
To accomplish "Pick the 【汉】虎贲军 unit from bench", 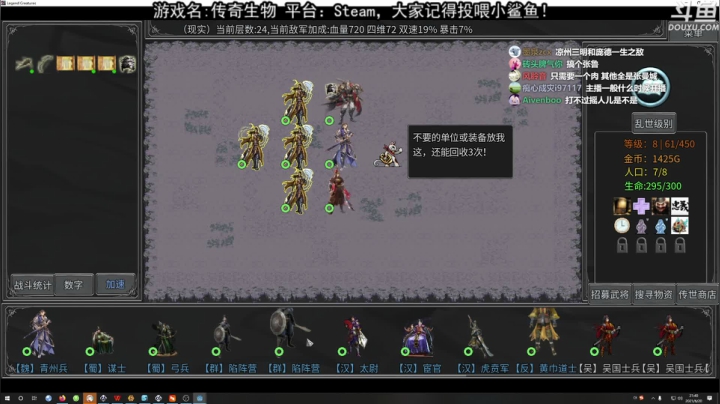I will [x=478, y=336].
